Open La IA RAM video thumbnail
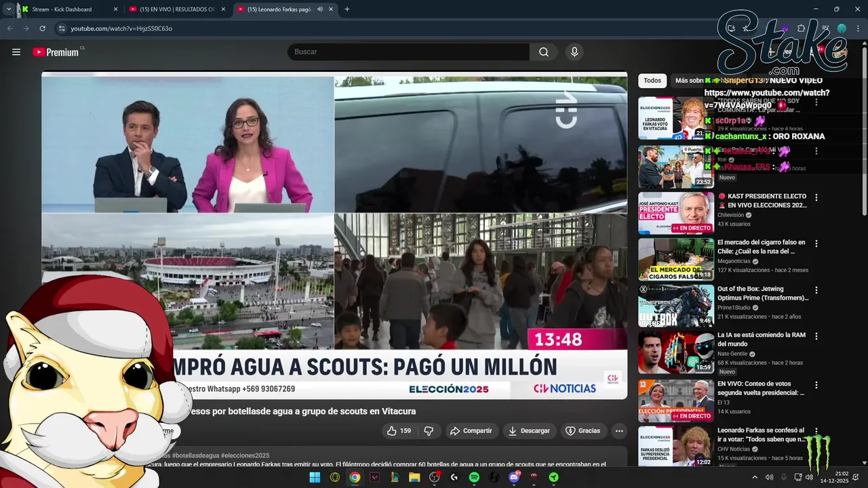 676,352
